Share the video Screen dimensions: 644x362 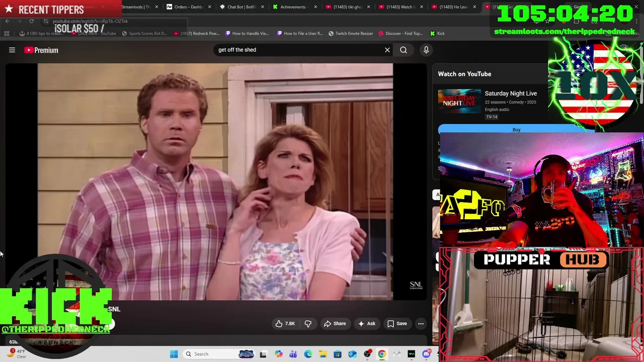click(x=335, y=324)
